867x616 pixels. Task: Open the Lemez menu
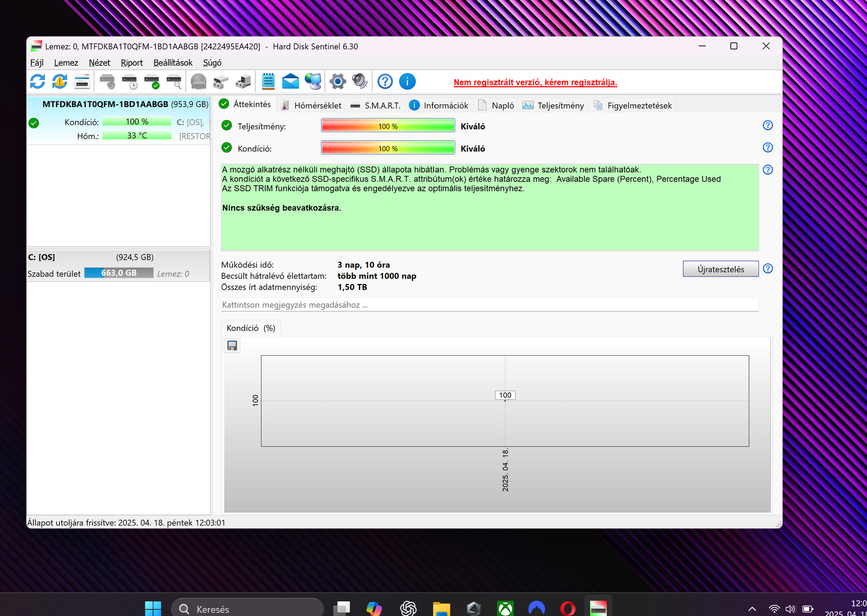pyautogui.click(x=66, y=63)
